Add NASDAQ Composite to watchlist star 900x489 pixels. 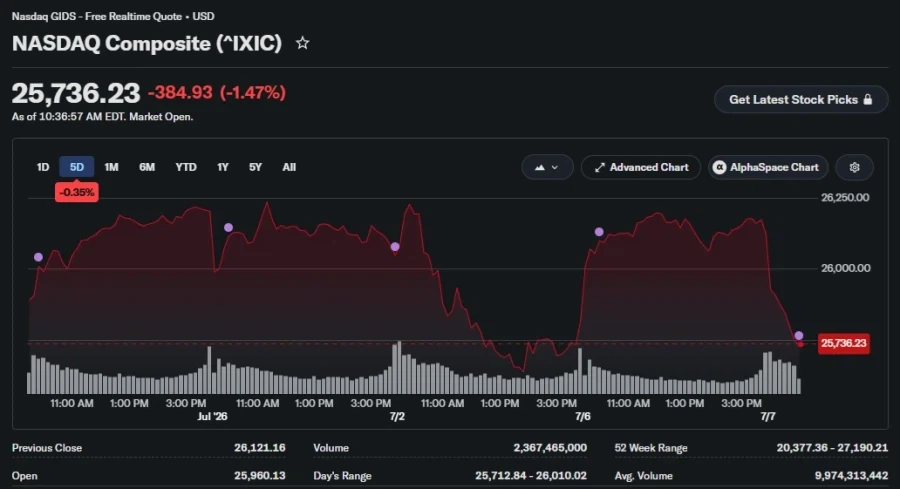coord(302,43)
